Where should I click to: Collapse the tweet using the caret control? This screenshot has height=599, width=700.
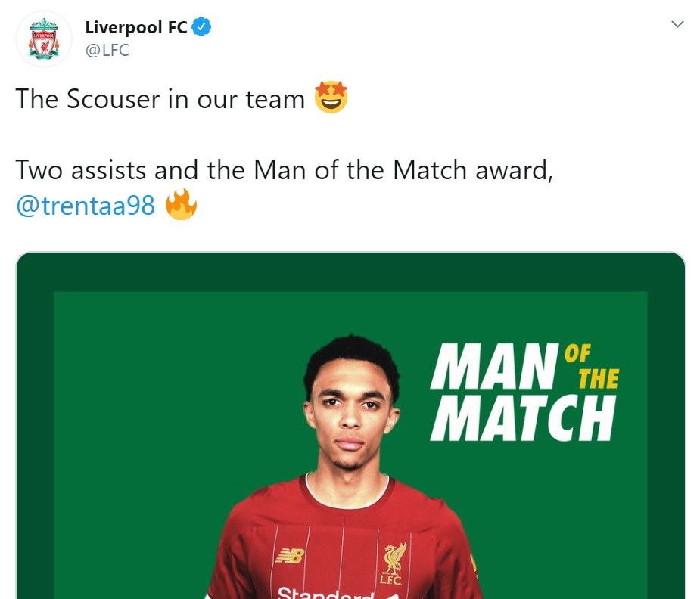[676, 23]
